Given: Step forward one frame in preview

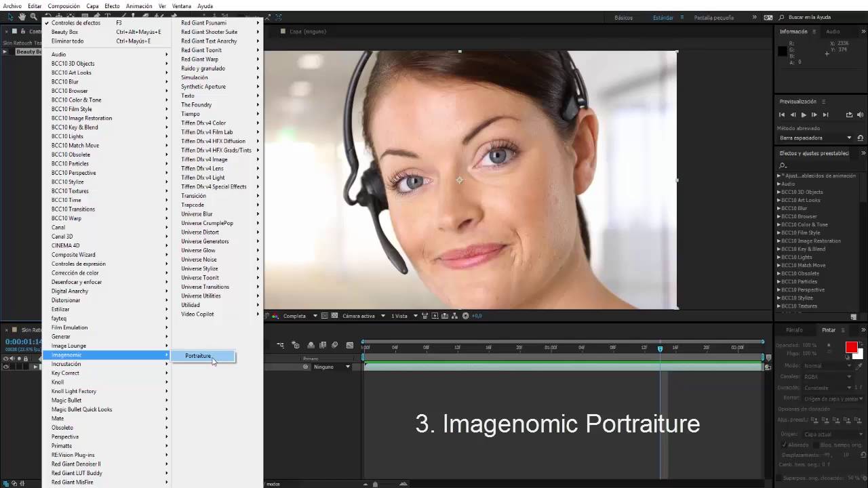Looking at the screenshot, I should 814,115.
